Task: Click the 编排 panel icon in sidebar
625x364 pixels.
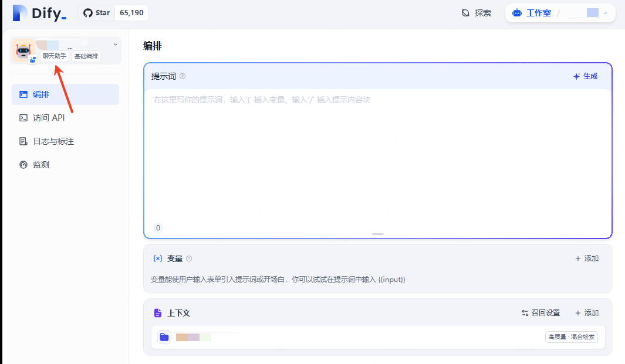Action: [x=23, y=94]
